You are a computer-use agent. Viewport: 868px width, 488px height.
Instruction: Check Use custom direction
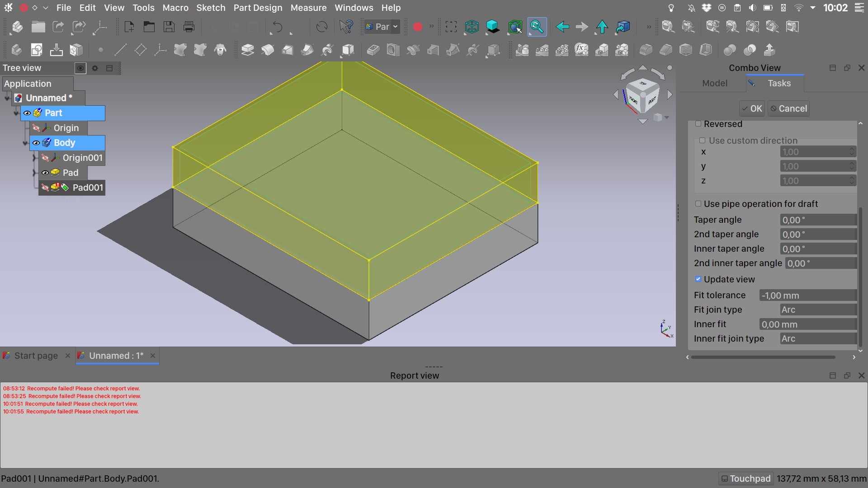coord(703,141)
